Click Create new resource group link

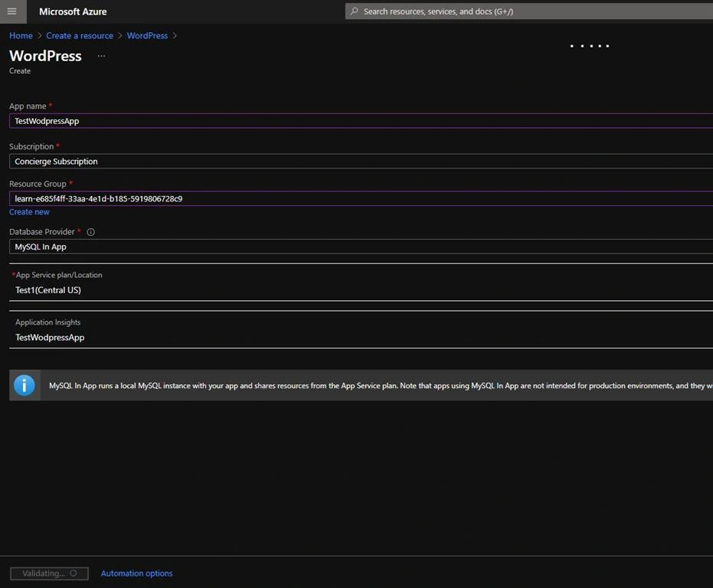[x=29, y=212]
